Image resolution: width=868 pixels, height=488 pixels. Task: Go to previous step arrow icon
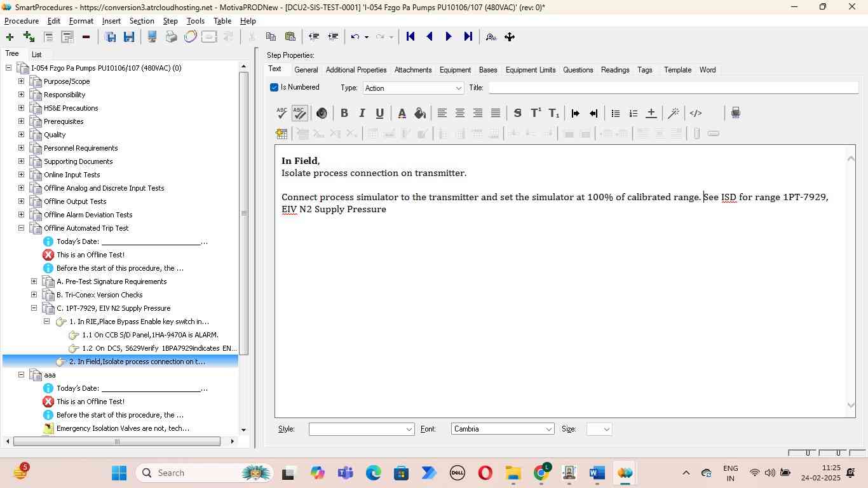[430, 37]
